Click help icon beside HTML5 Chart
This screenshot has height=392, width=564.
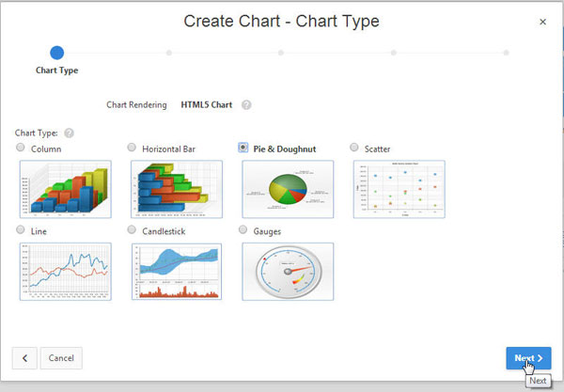point(246,105)
